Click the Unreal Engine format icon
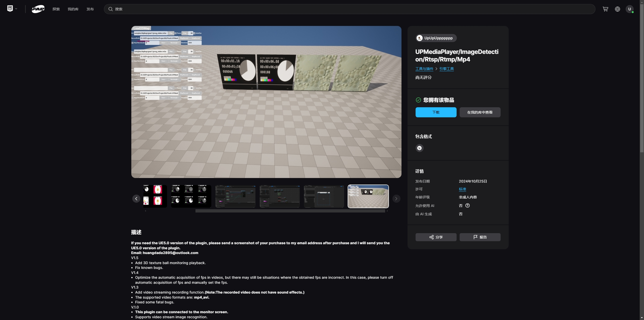The height and width of the screenshot is (320, 644). click(419, 148)
